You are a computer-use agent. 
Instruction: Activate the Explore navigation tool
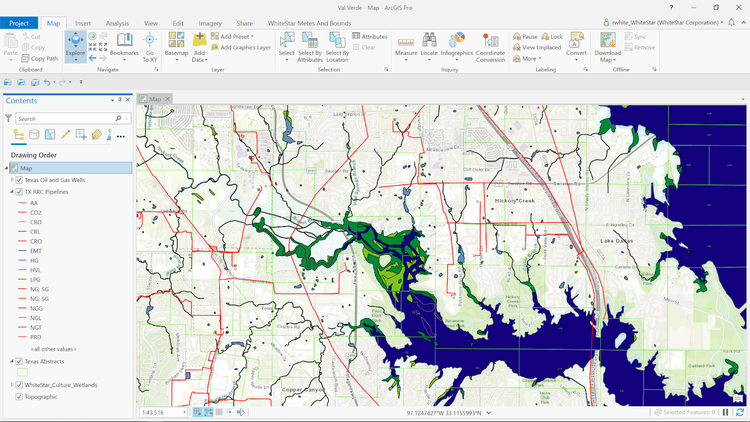point(76,47)
